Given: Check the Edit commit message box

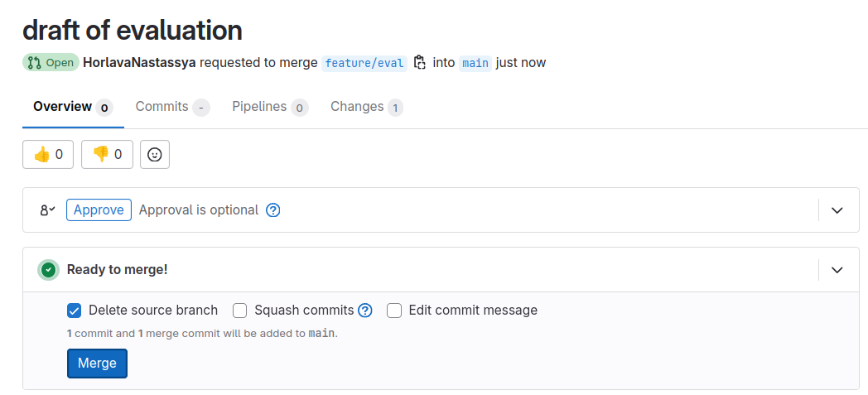Looking at the screenshot, I should [394, 311].
